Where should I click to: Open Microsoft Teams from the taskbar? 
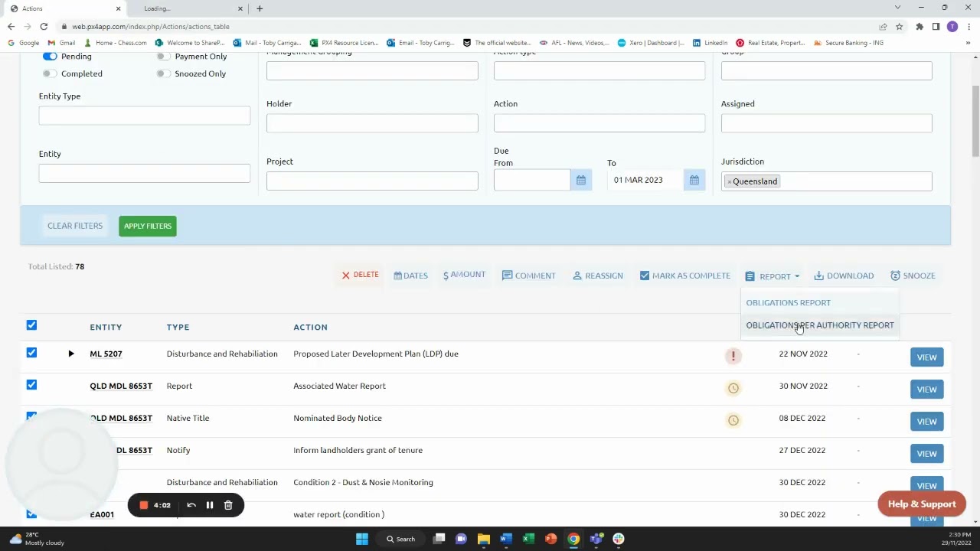[x=596, y=539]
